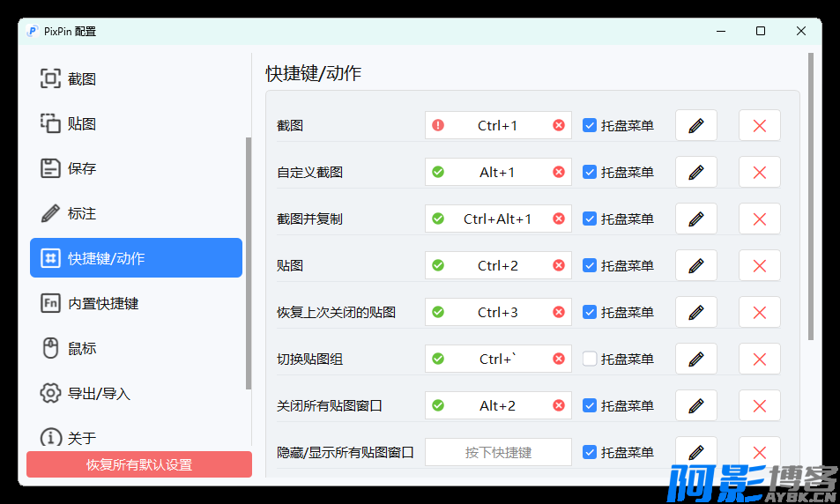
Task: Click green check icon in Ctrl+3 shortcut field
Action: coord(438,313)
